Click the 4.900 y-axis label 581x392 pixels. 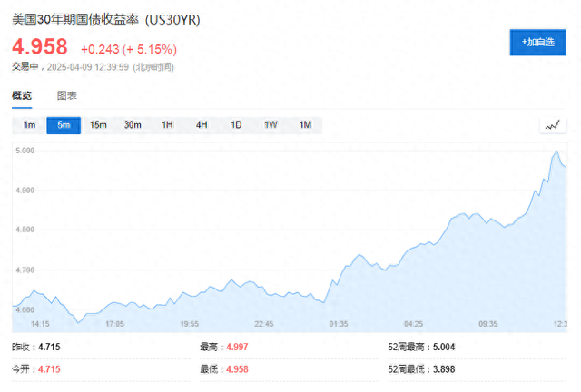[x=25, y=191]
